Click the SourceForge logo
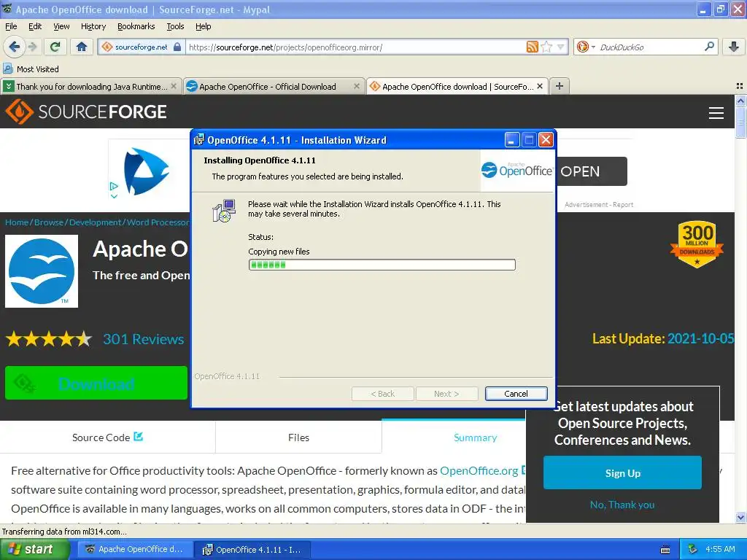 pos(86,112)
